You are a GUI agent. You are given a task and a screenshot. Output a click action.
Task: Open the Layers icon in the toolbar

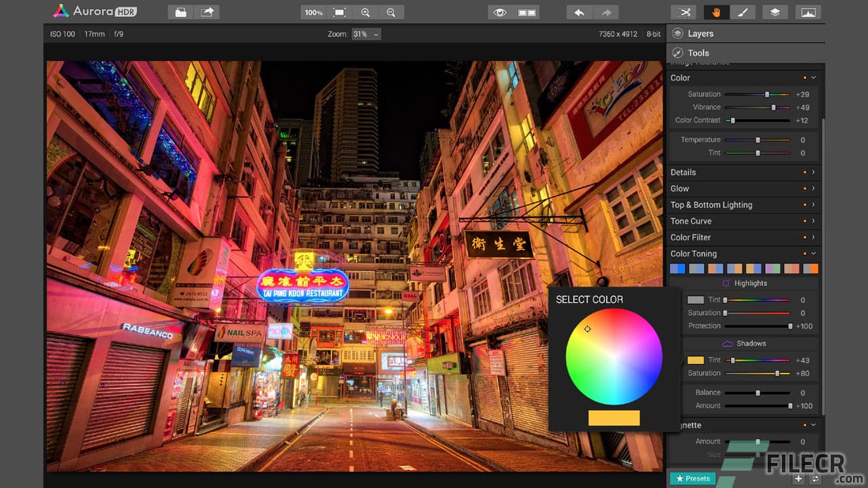(775, 12)
